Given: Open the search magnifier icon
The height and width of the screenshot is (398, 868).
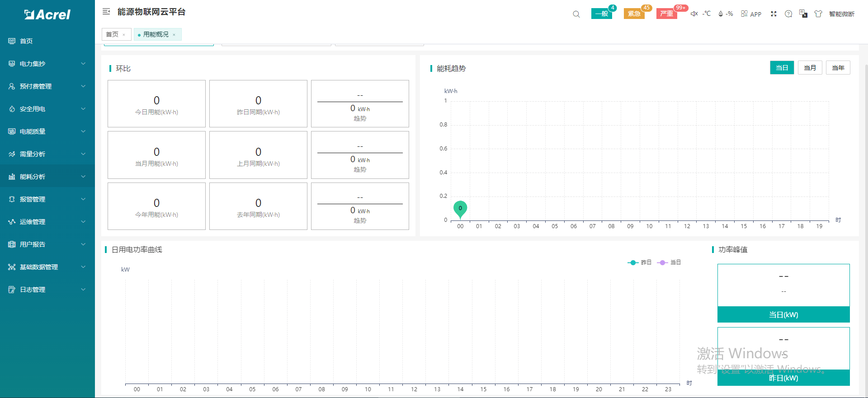Looking at the screenshot, I should pos(576,14).
